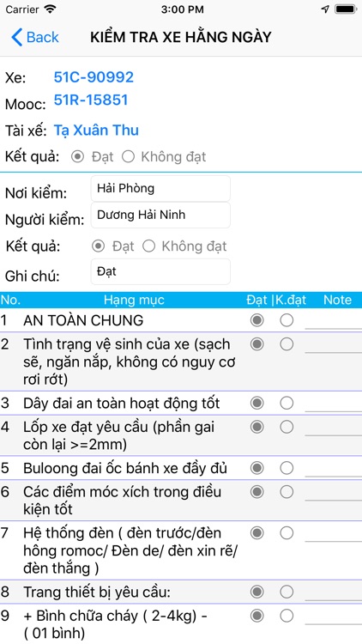The image size is (362, 644).
Task: Tap the battery status icon
Action: [345, 9]
